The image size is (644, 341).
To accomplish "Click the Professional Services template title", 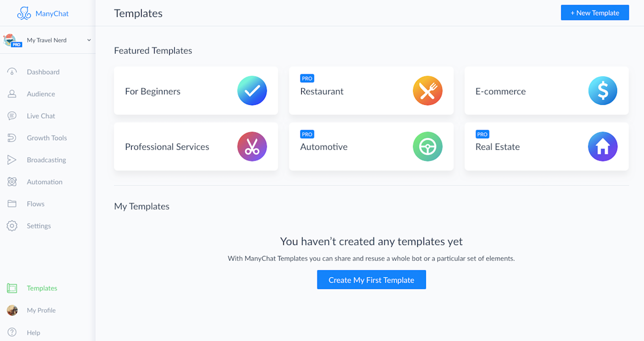I will 167,147.
